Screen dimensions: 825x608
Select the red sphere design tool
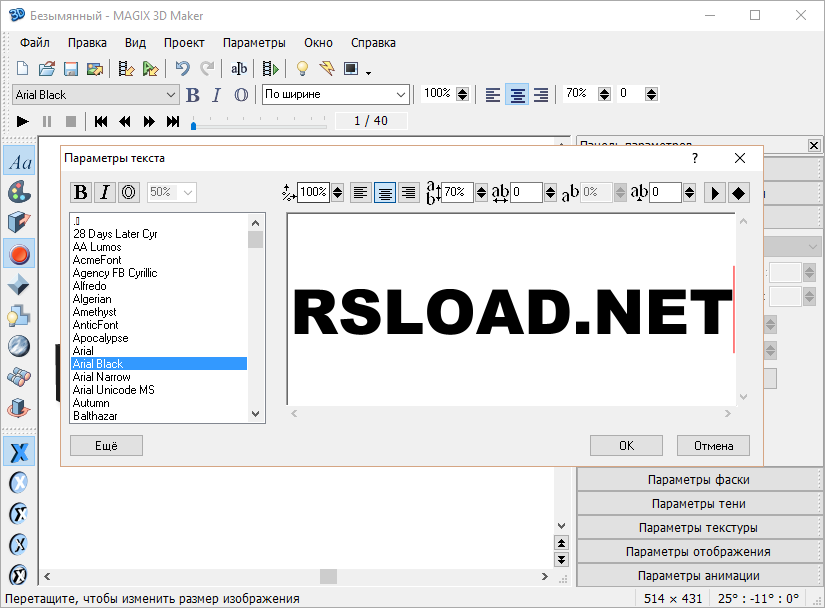pyautogui.click(x=19, y=254)
